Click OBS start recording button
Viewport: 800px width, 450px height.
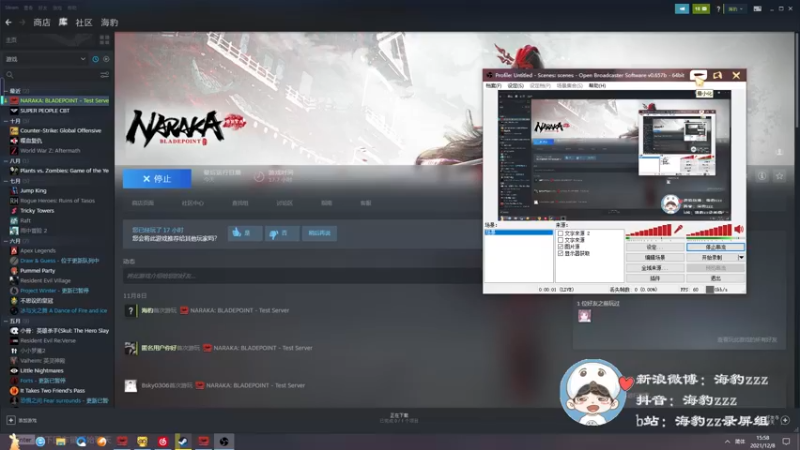(x=712, y=257)
